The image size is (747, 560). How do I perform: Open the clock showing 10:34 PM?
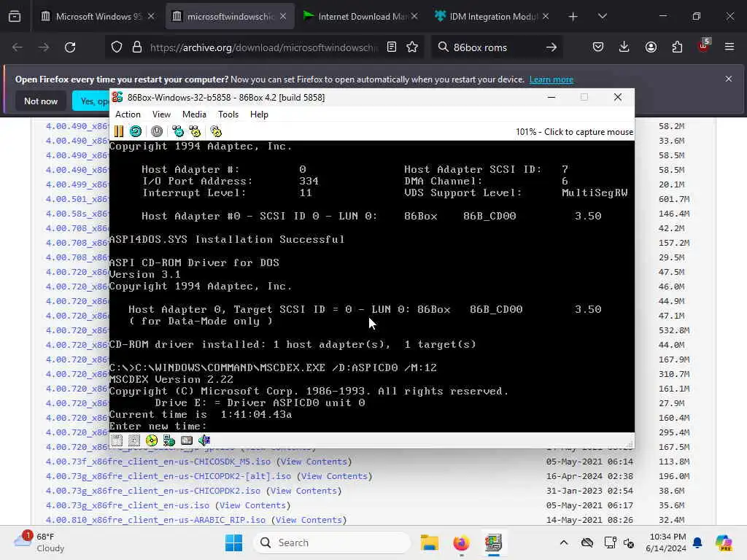667,542
